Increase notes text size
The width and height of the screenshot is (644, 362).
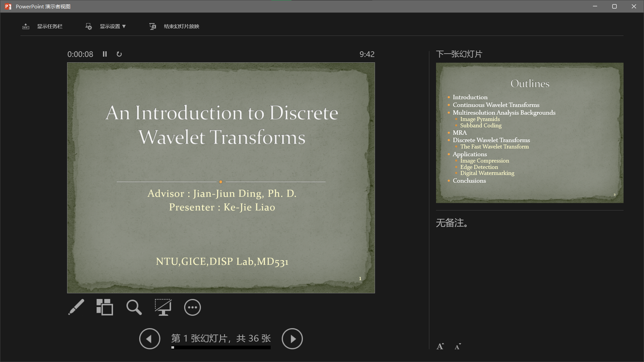point(440,347)
